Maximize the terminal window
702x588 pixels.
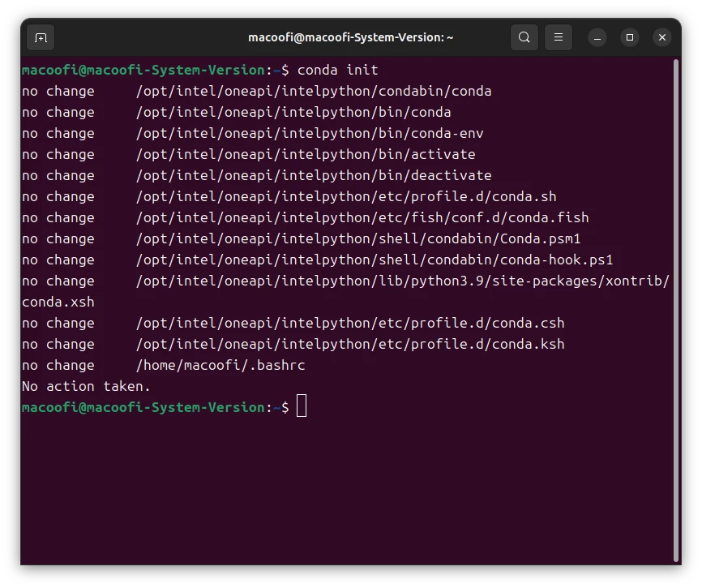(630, 37)
